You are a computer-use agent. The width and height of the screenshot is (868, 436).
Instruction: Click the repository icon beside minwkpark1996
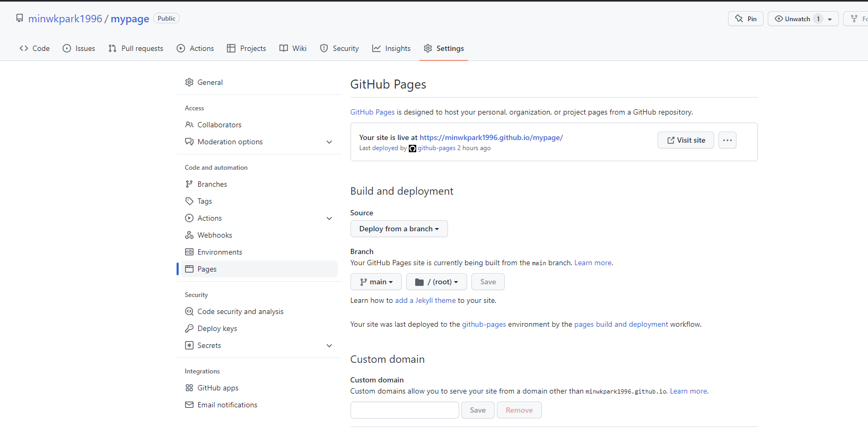pyautogui.click(x=20, y=19)
